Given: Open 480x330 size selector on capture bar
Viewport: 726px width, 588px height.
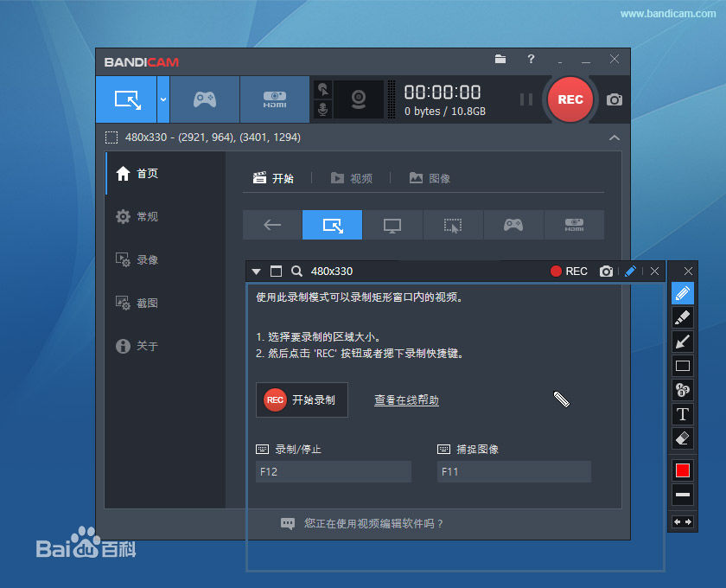Looking at the screenshot, I should pyautogui.click(x=332, y=271).
